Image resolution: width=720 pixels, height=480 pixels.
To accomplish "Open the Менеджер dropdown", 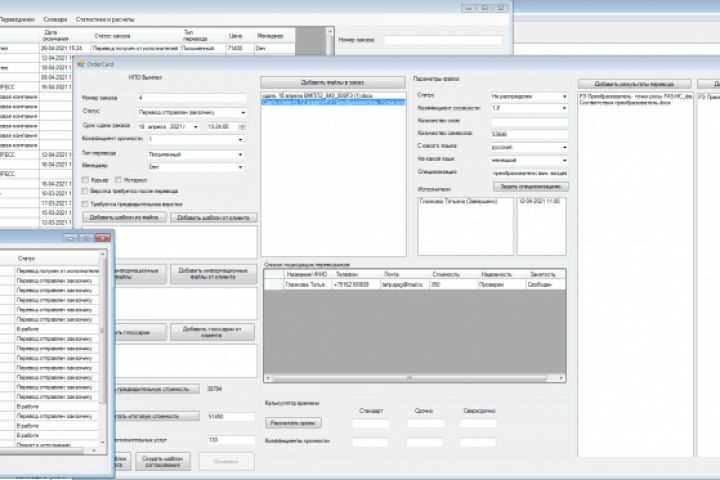I will point(240,167).
